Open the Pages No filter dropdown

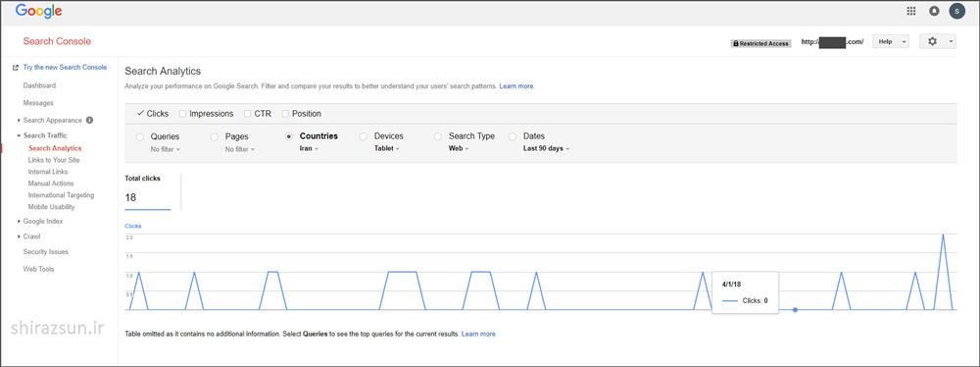click(x=240, y=149)
